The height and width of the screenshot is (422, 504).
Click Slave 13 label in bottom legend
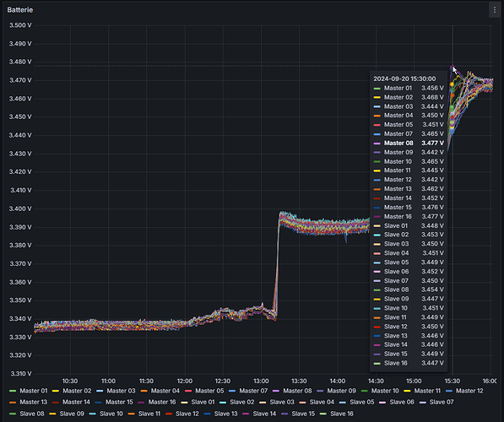tap(225, 414)
